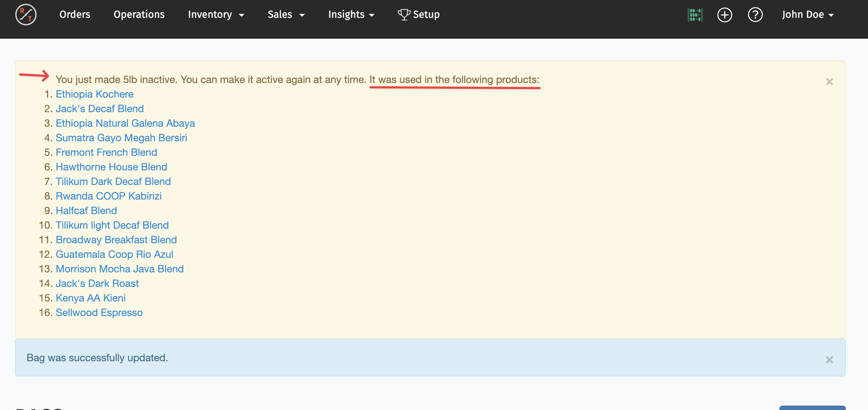The height and width of the screenshot is (410, 868).
Task: Open Guatemala Coop Rio Azul link
Action: coord(114,254)
